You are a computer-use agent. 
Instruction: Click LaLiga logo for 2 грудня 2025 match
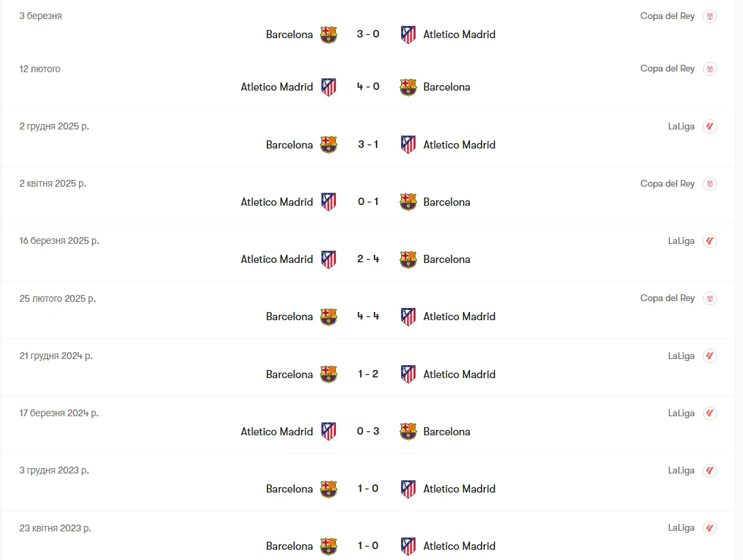pyautogui.click(x=710, y=127)
